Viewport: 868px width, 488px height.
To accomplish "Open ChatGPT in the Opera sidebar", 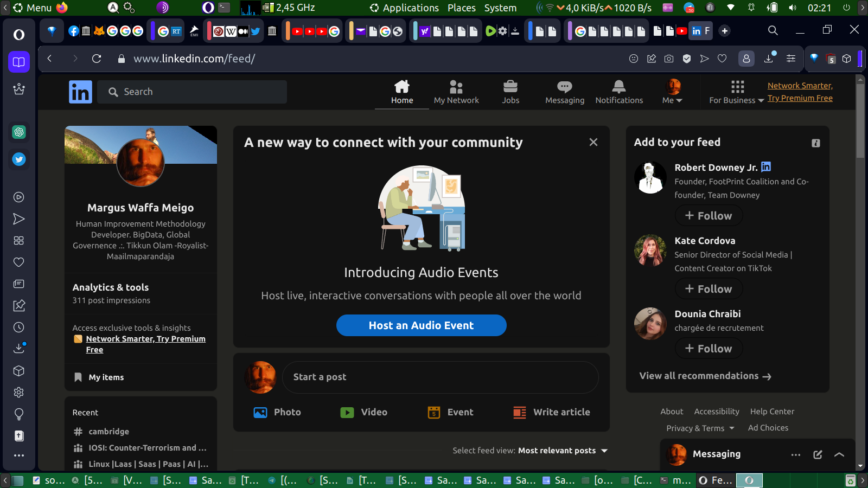I will tap(19, 132).
